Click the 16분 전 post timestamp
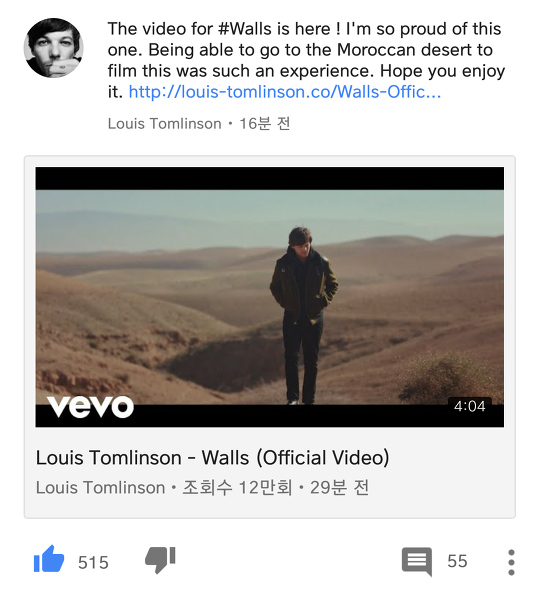Image resolution: width=540 pixels, height=603 pixels. pyautogui.click(x=265, y=124)
